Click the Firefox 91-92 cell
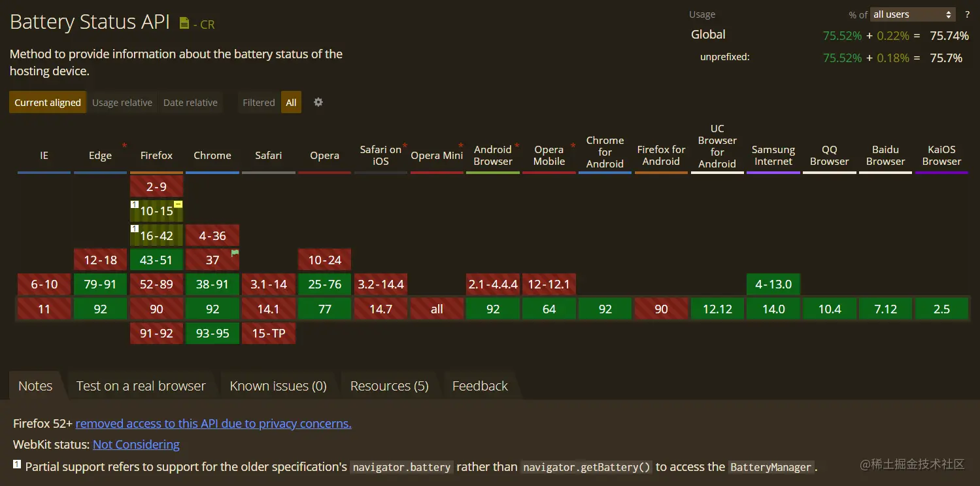Viewport: 980px width, 486px height. tap(156, 333)
